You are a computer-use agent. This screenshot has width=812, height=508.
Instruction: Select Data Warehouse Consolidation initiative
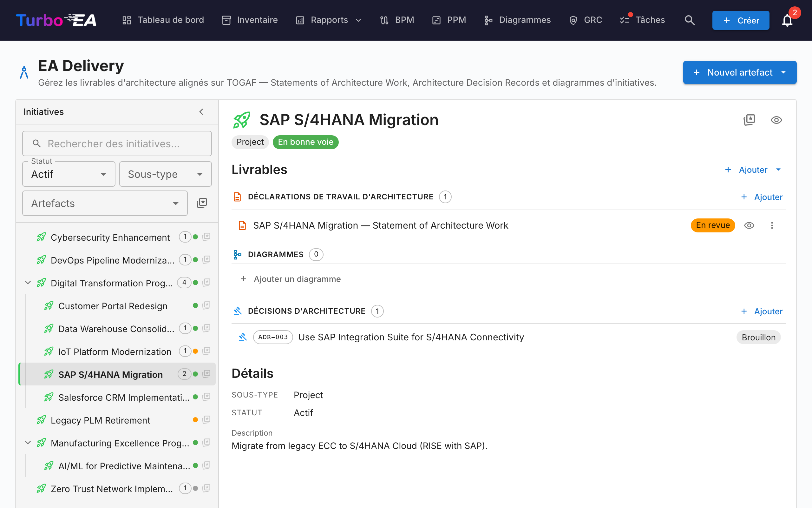[x=116, y=329]
